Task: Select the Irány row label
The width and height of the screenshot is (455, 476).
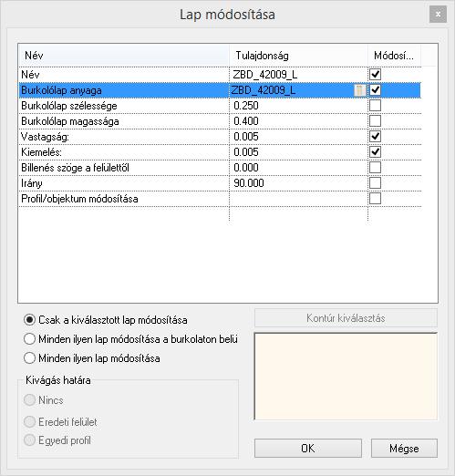Action: click(32, 183)
